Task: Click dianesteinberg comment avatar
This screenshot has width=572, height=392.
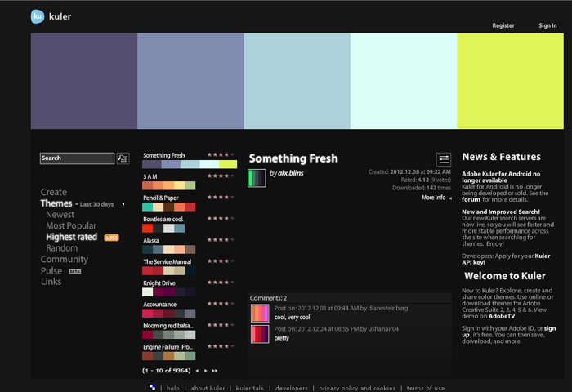Action: (x=260, y=314)
